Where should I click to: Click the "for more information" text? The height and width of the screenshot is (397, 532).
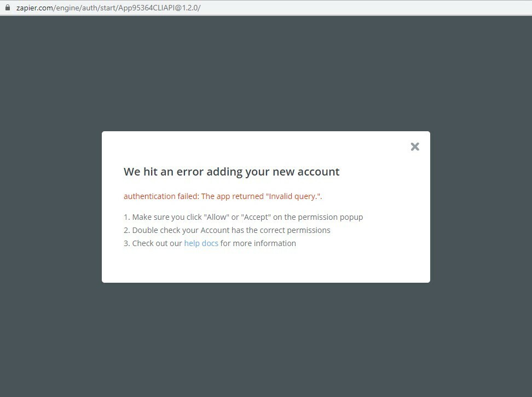(x=258, y=243)
